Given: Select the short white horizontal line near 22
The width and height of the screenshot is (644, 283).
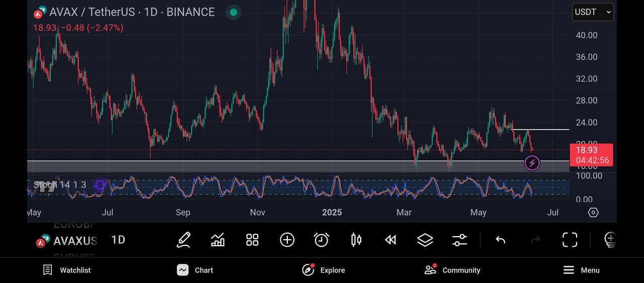Looking at the screenshot, I should [x=540, y=130].
